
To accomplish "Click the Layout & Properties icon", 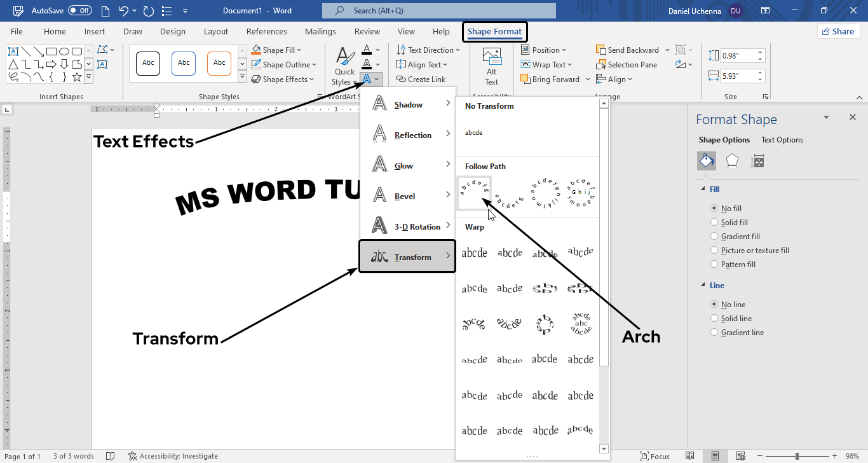I will click(757, 161).
